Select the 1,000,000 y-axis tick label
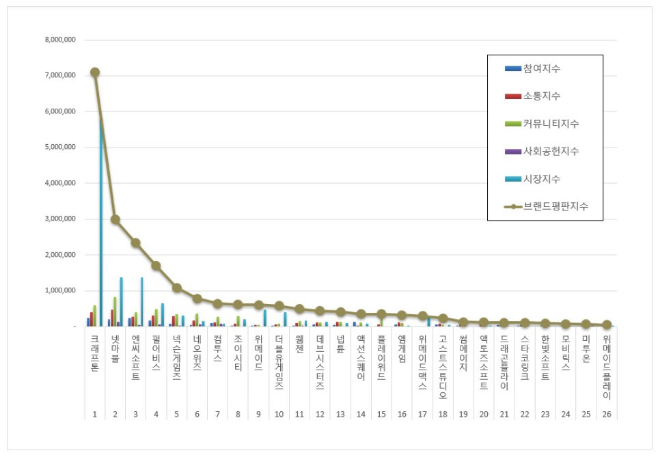The image size is (660, 457). point(61,291)
